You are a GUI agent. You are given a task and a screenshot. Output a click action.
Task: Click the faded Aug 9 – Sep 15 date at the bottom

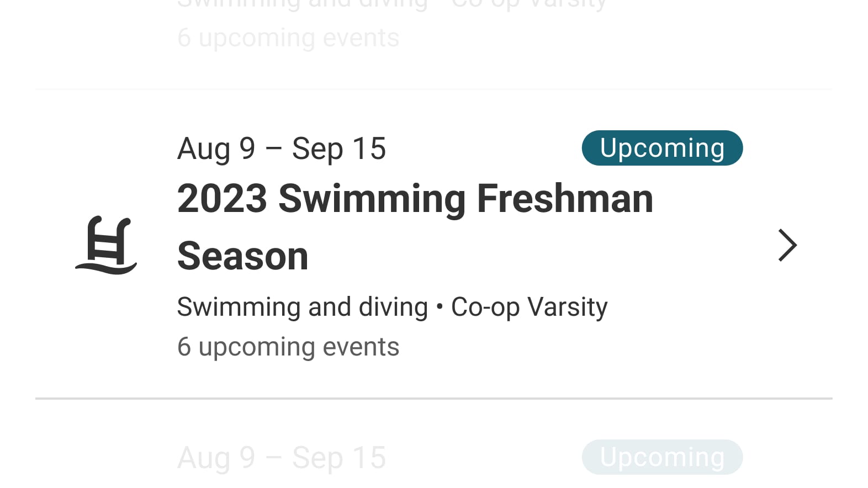[x=281, y=458]
